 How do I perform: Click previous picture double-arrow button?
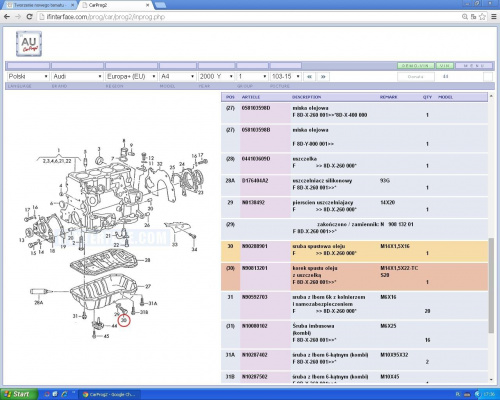pyautogui.click(x=309, y=77)
